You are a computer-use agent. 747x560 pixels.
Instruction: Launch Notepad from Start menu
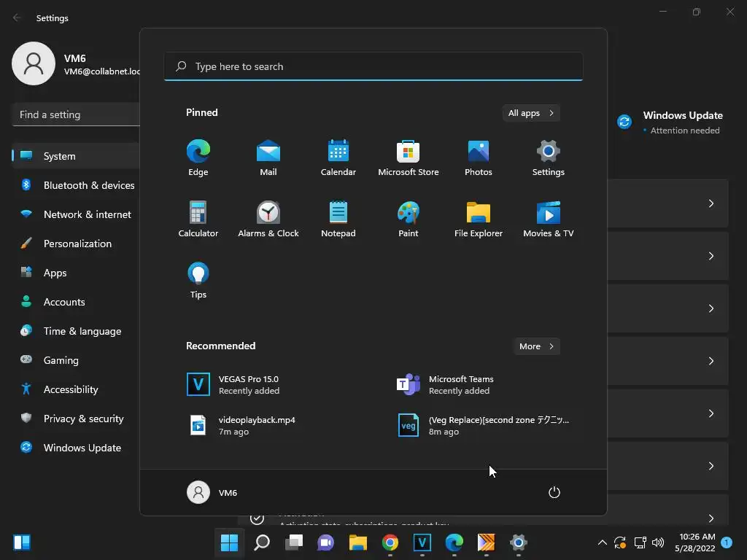click(x=338, y=219)
